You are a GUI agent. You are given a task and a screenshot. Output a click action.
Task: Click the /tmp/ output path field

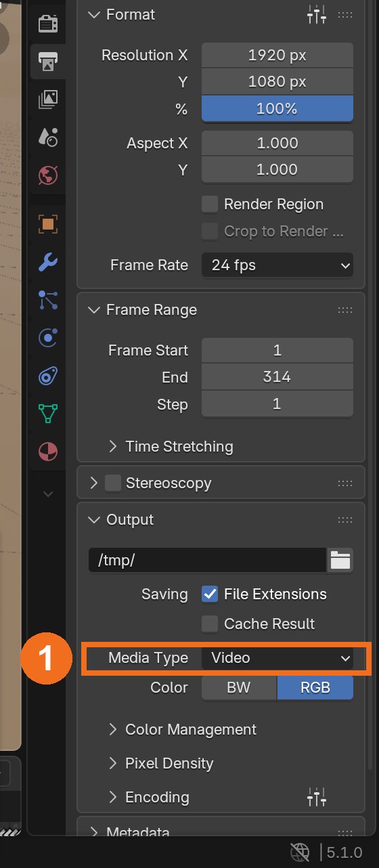click(x=208, y=560)
